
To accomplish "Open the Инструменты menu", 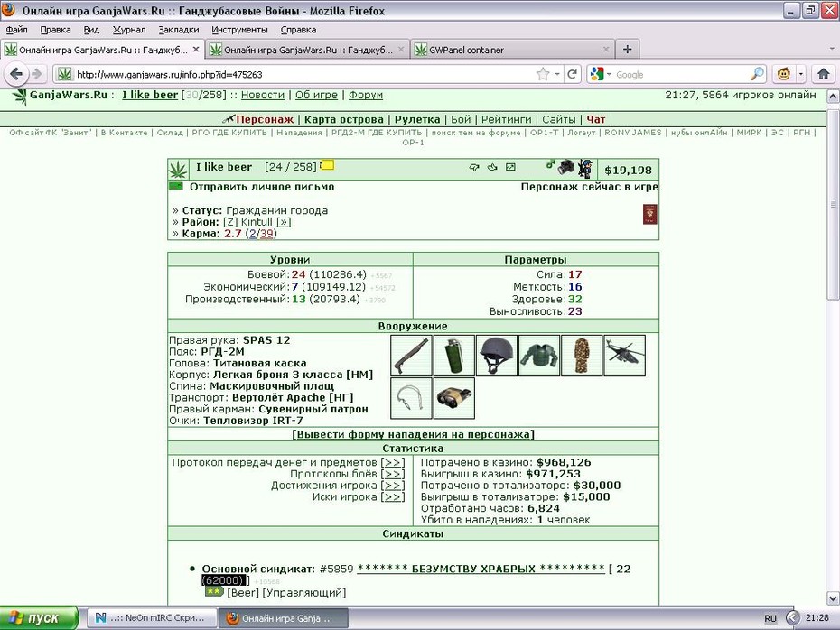I will 239,30.
